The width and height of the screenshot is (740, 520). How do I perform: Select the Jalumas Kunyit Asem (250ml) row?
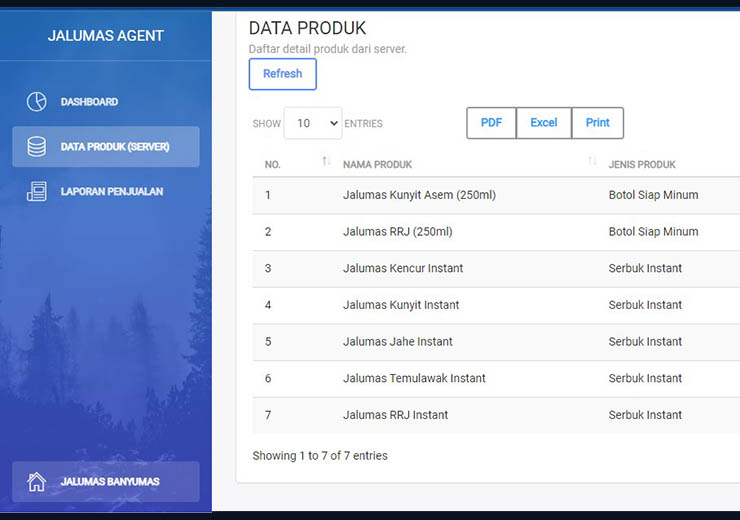(x=419, y=195)
